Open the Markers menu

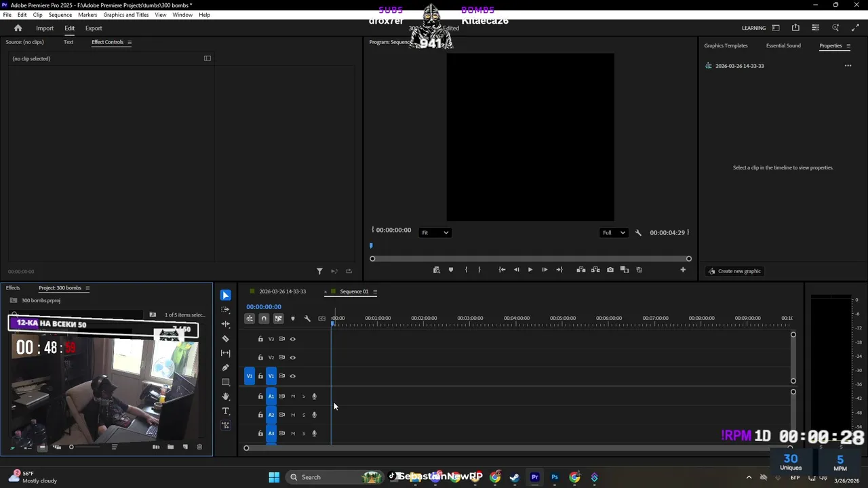click(x=87, y=15)
